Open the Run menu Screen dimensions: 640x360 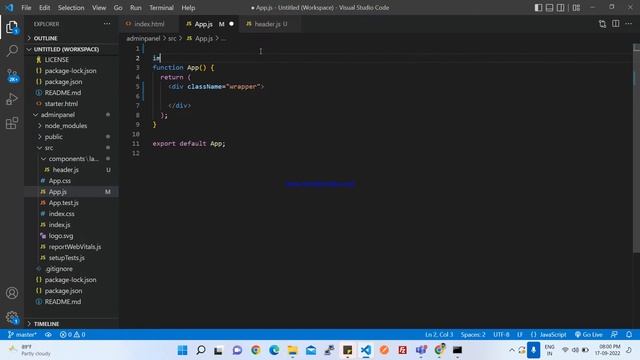(136, 8)
